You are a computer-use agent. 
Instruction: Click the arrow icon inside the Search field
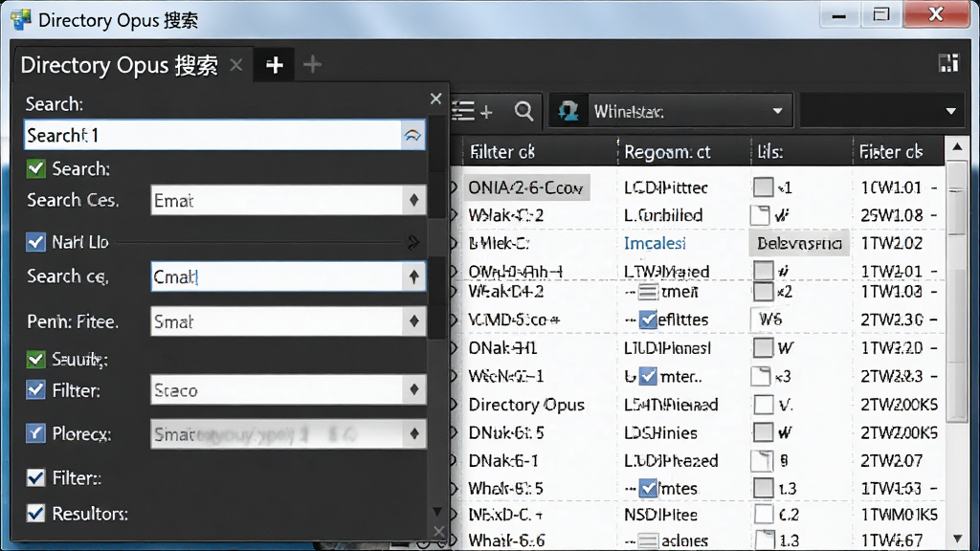point(412,136)
